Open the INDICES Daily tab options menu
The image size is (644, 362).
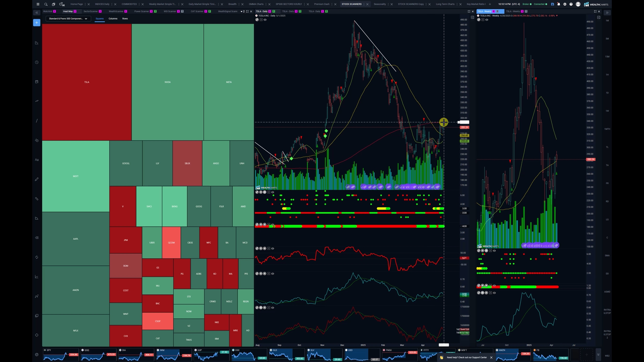(112, 4)
